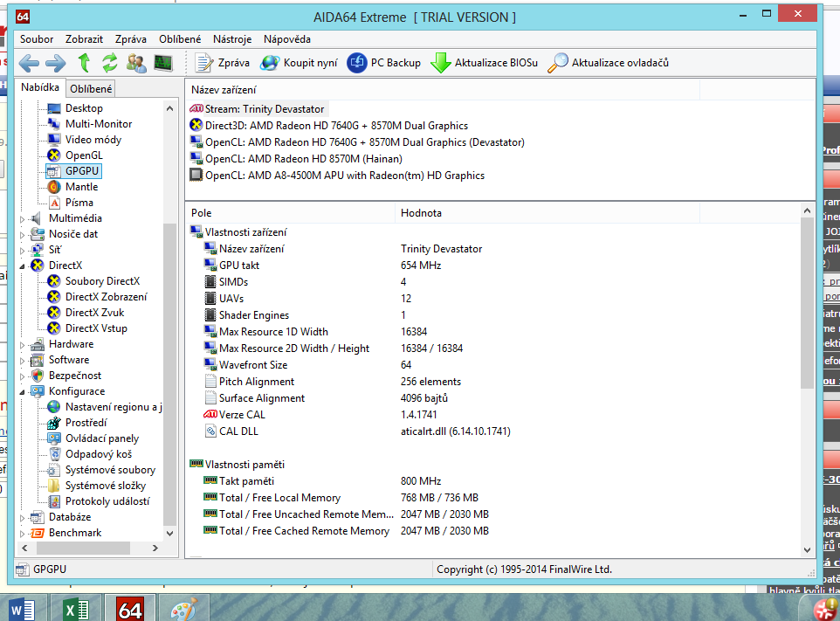Select OpenCL AMD Radeon HD 8570M (Hainan) device

(303, 159)
